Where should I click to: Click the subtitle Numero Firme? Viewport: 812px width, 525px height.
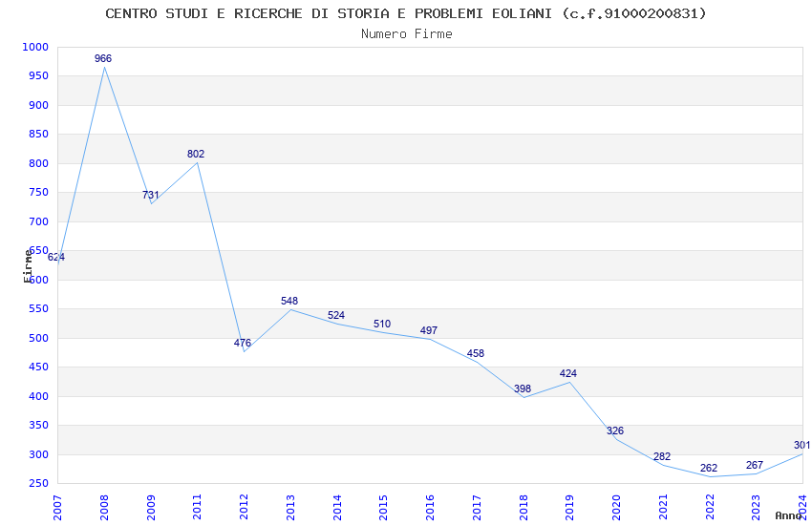[407, 34]
